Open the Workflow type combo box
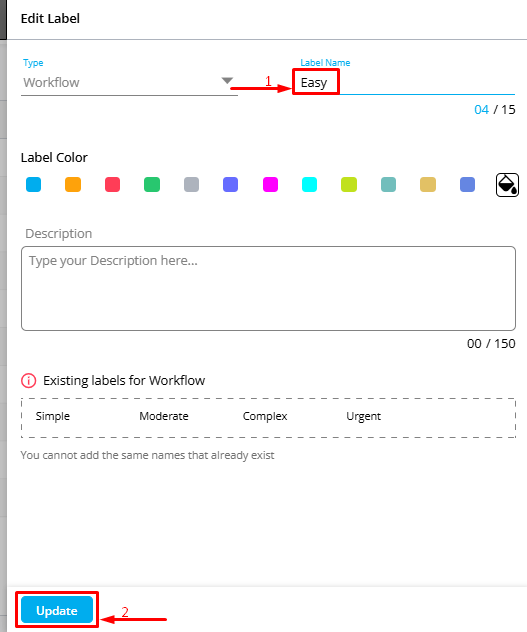 click(129, 83)
